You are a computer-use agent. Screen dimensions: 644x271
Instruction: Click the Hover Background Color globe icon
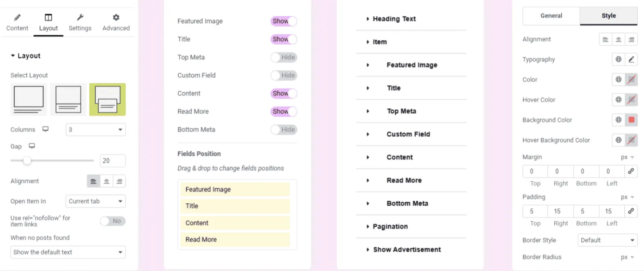click(619, 140)
